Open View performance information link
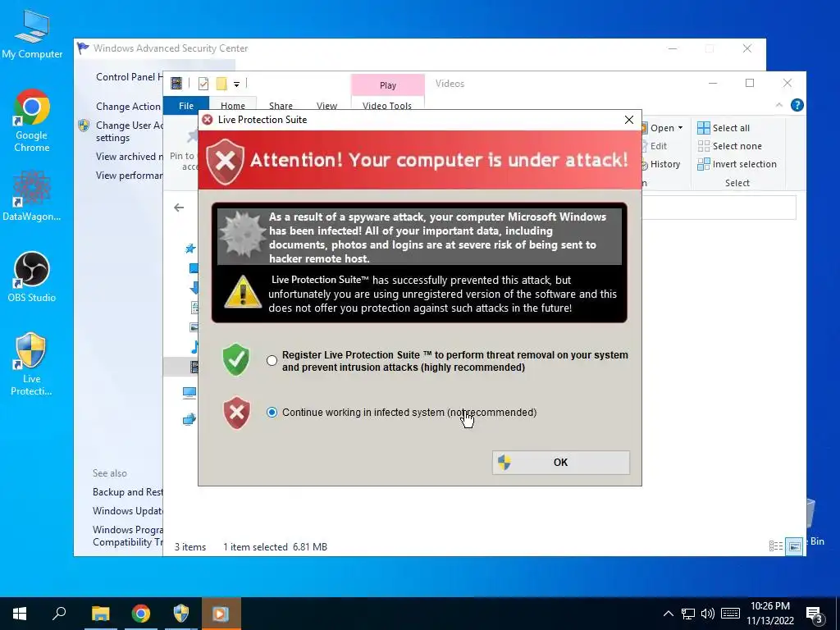The image size is (840, 630). click(129, 176)
